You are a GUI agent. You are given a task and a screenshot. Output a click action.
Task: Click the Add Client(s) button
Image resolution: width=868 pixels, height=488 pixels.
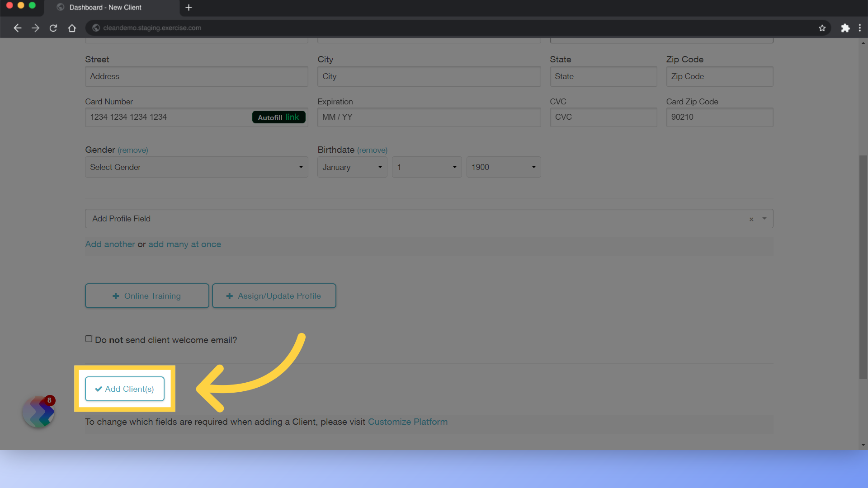point(124,389)
